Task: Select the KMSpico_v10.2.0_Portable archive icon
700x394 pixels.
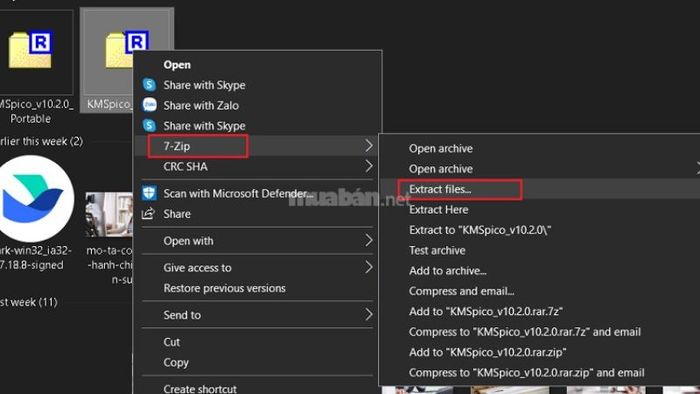Action: [x=30, y=49]
